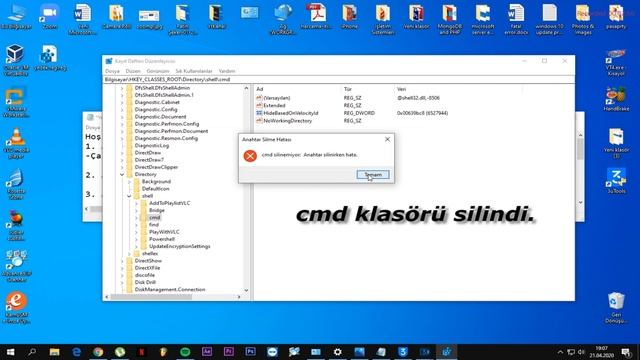Open the HandBrake desktop icon

tap(616, 99)
